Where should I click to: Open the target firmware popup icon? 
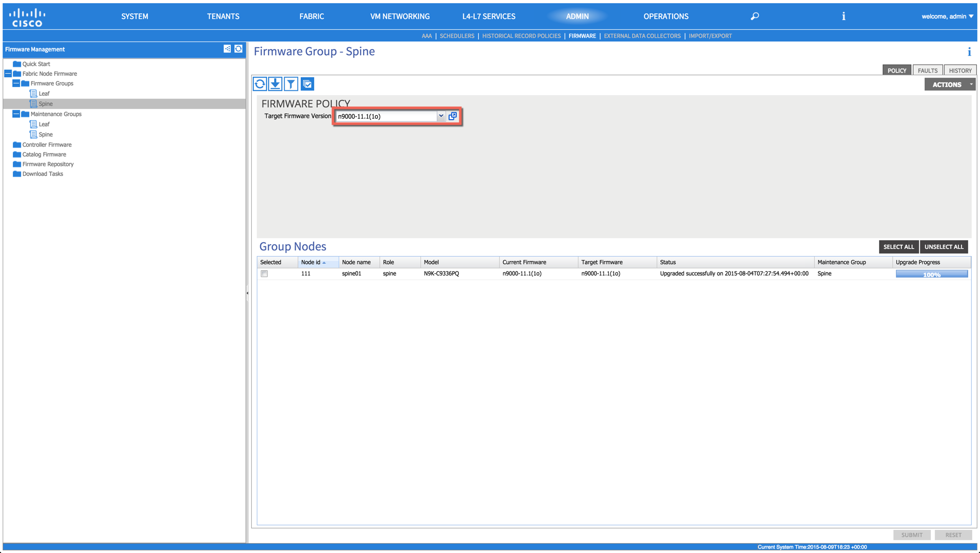[x=453, y=116]
